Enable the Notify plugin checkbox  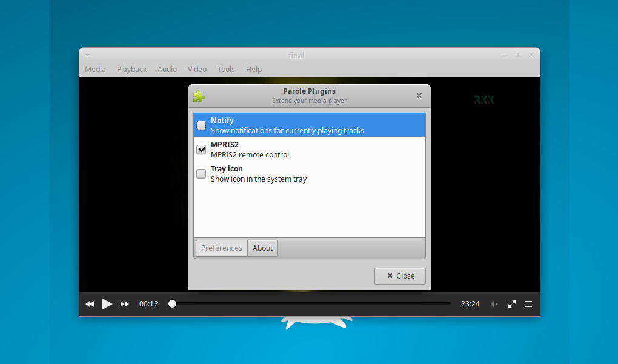[201, 125]
